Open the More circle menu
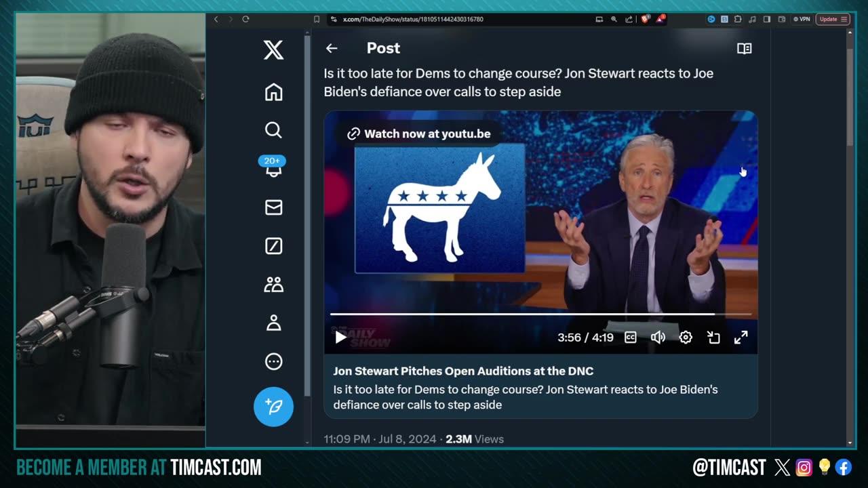 (273, 362)
